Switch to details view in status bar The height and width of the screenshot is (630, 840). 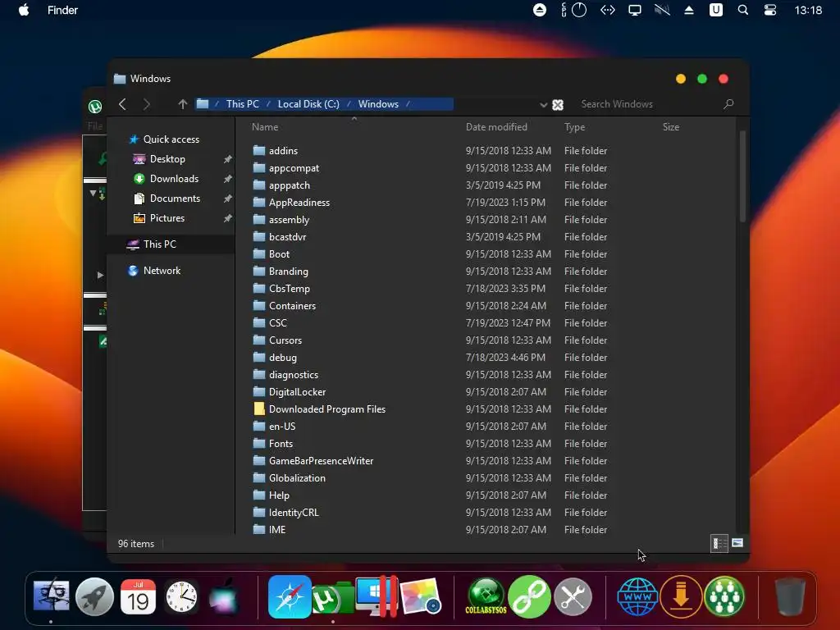coord(719,543)
